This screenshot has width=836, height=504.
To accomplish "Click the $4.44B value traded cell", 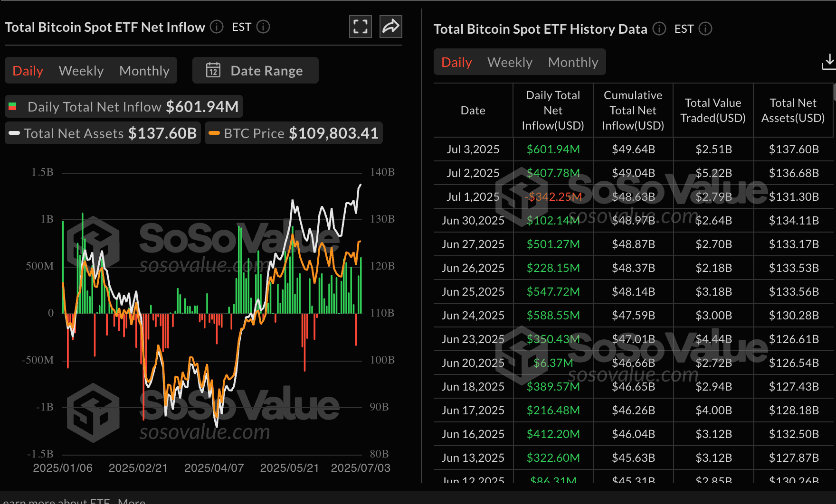I will tap(713, 339).
